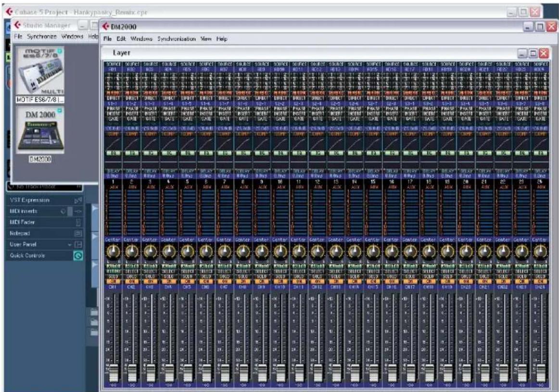The image size is (559, 392).
Task: Open the EQ curve display of channel 23
Action: (x=521, y=143)
